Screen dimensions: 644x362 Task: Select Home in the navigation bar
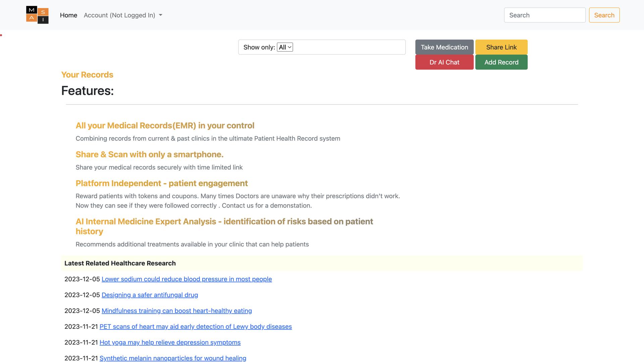tap(68, 15)
